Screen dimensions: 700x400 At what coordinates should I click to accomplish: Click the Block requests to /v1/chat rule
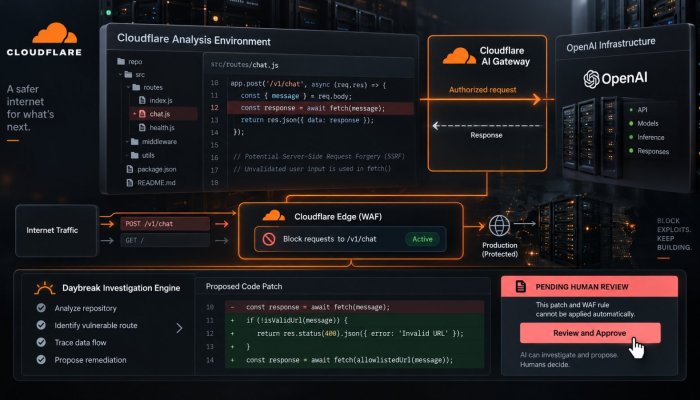coord(350,239)
